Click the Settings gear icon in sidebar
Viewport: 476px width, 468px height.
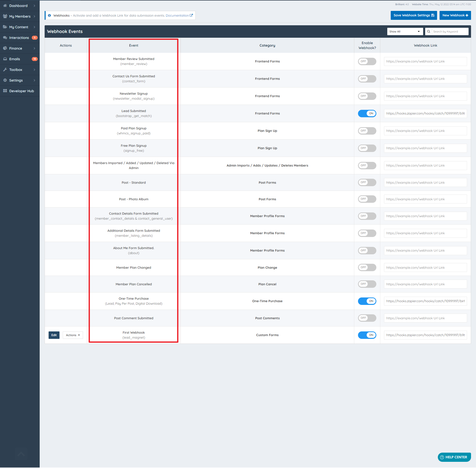click(5, 80)
